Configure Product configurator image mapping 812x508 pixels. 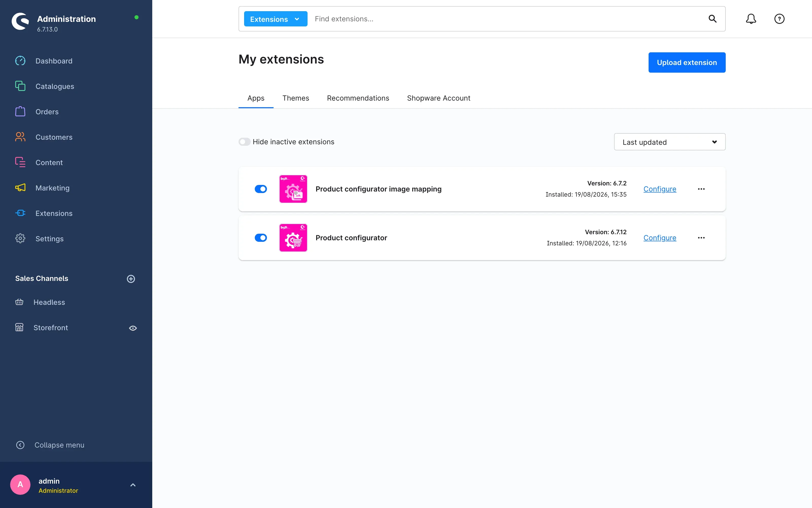click(x=660, y=189)
